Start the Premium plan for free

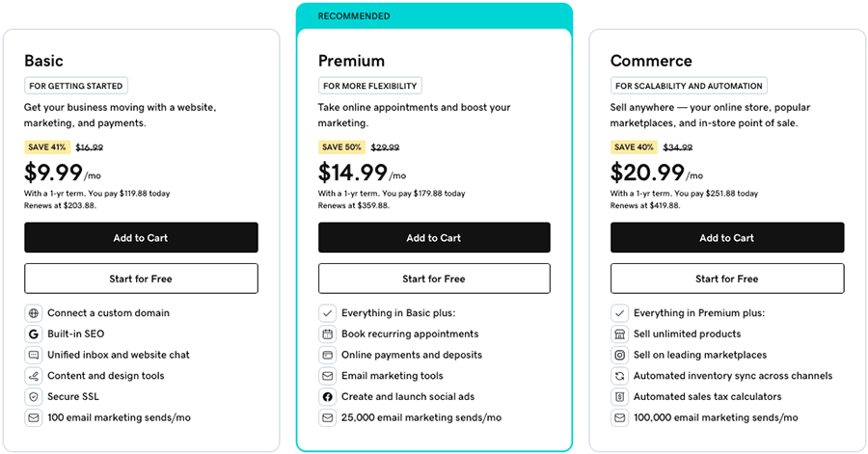434,279
